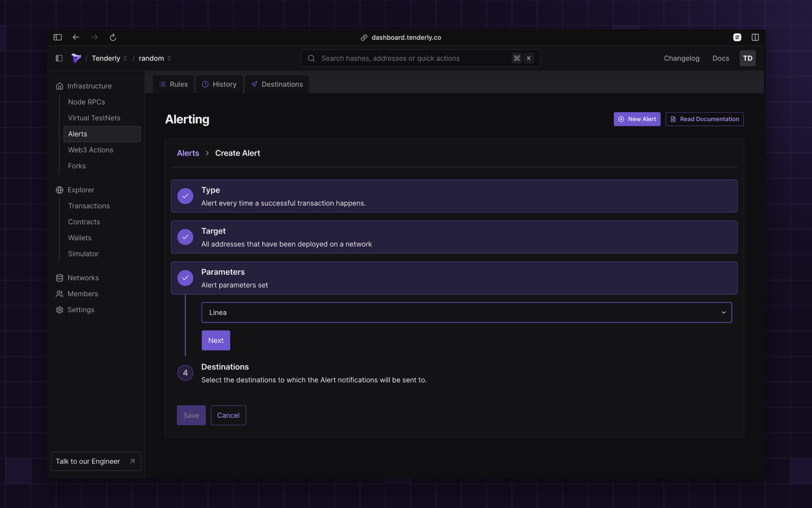Expand the random project switcher
This screenshot has width=812, height=508.
click(x=155, y=58)
